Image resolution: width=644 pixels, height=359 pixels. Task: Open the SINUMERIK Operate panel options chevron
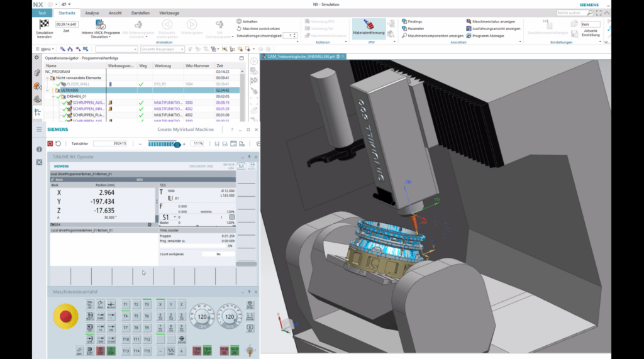pyautogui.click(x=242, y=157)
